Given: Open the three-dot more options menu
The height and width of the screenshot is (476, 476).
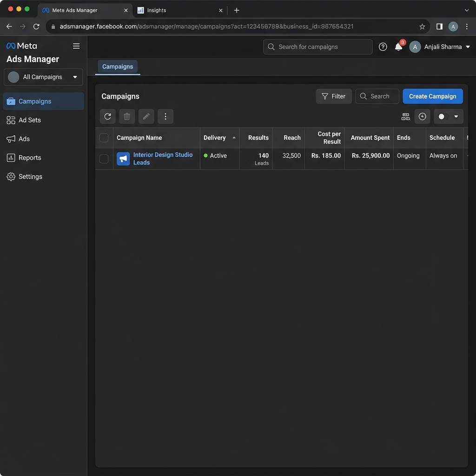Looking at the screenshot, I should 165,116.
